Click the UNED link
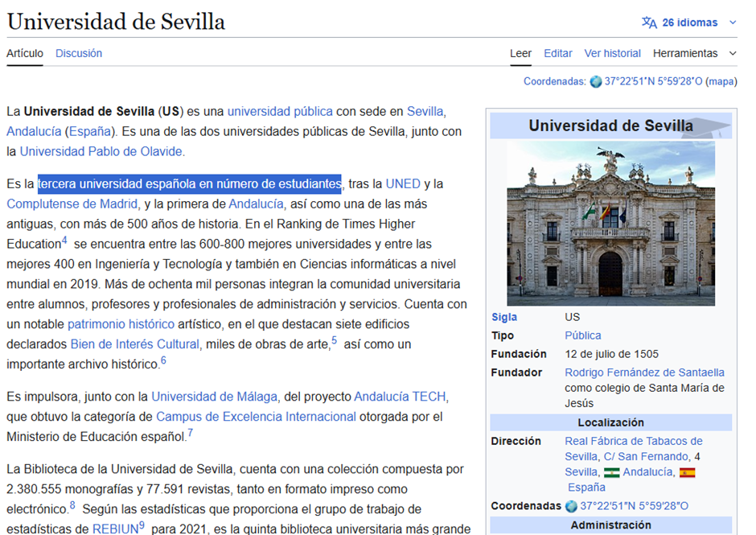The height and width of the screenshot is (535, 756). coord(403,183)
